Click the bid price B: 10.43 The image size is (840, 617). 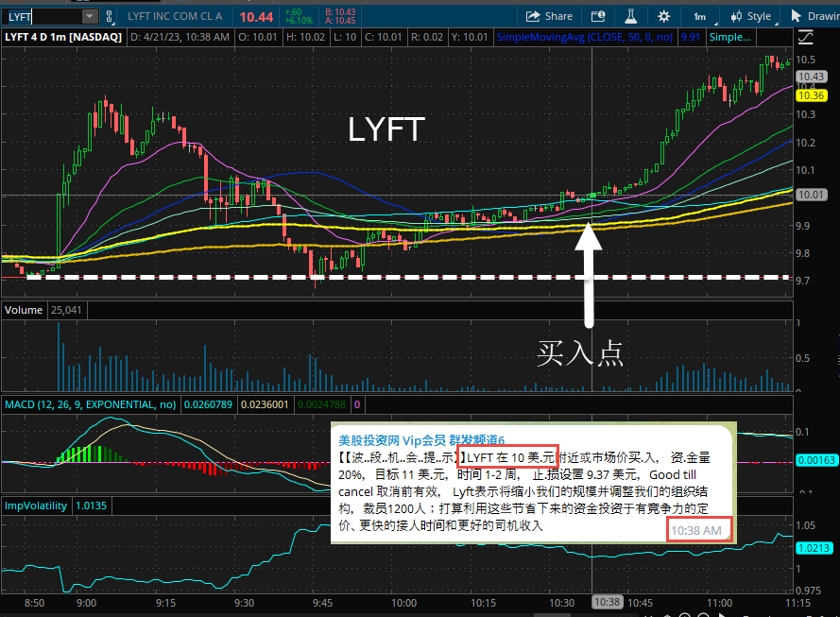340,12
